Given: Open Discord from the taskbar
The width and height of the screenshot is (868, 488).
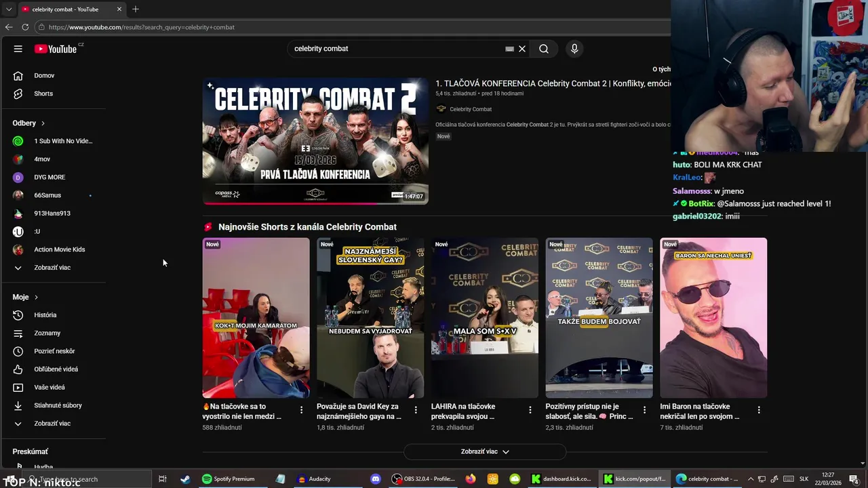Looking at the screenshot, I should (x=376, y=479).
